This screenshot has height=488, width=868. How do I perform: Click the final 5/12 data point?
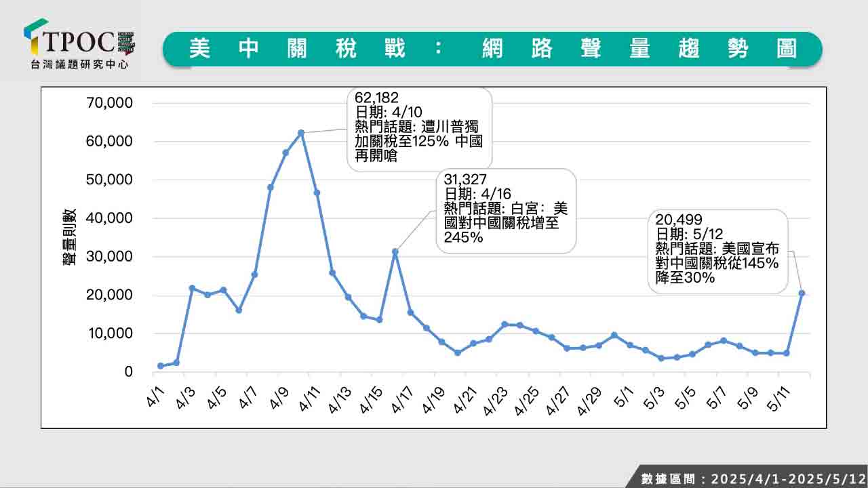tap(802, 293)
